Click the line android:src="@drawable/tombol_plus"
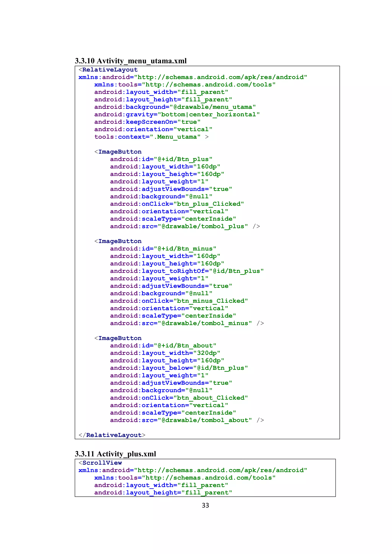 tap(185, 226)
